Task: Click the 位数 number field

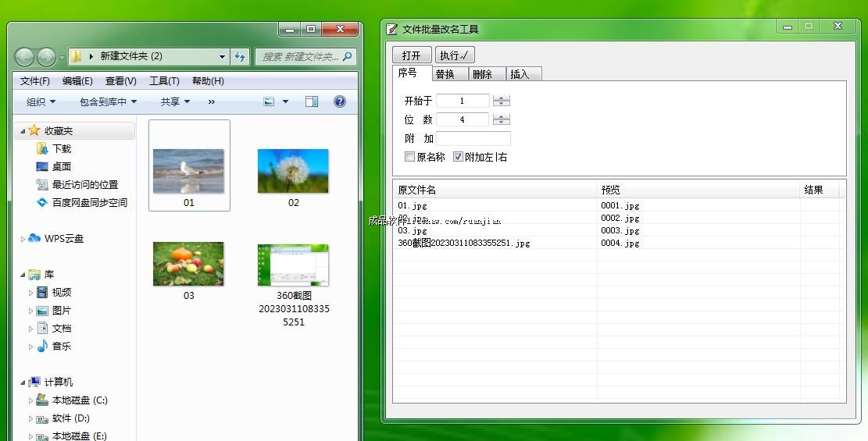Action: coord(463,119)
